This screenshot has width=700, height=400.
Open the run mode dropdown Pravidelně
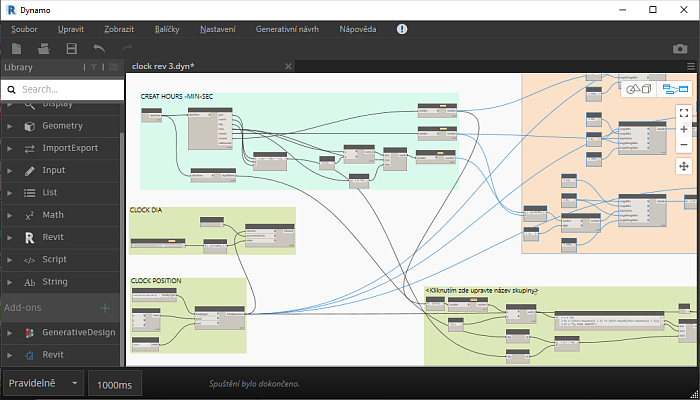[x=42, y=383]
